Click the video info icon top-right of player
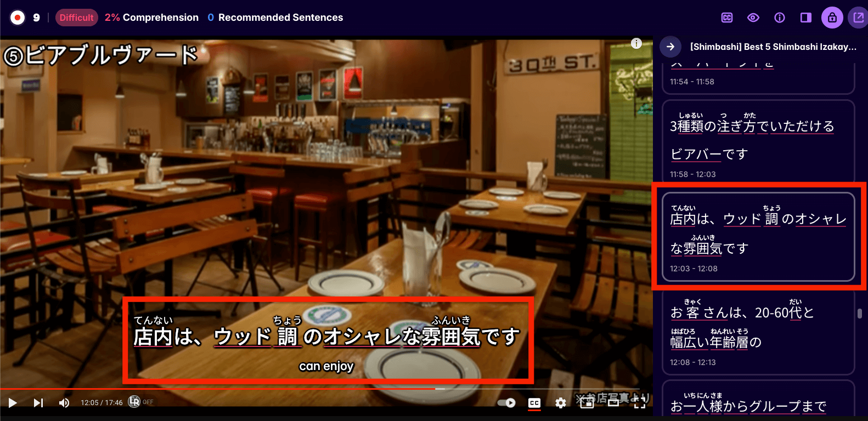 (636, 43)
